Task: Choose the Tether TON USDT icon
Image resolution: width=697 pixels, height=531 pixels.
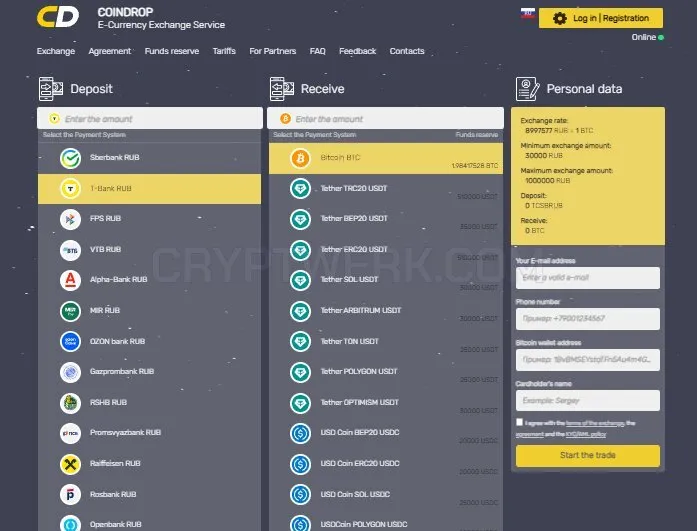Action: 300,342
